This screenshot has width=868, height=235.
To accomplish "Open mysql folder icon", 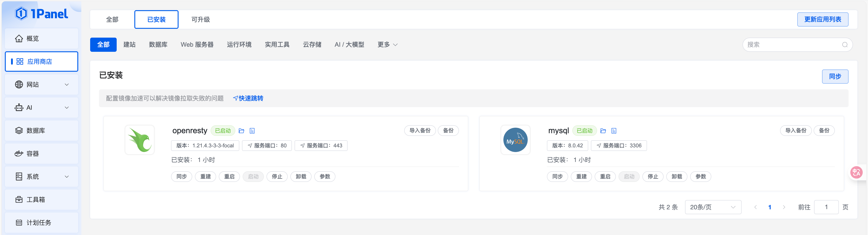I will [603, 131].
